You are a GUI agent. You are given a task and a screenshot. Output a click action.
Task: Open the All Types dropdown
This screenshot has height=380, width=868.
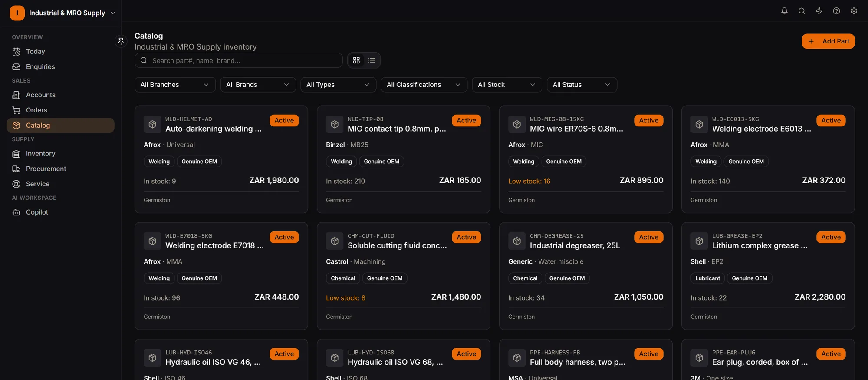pos(338,85)
